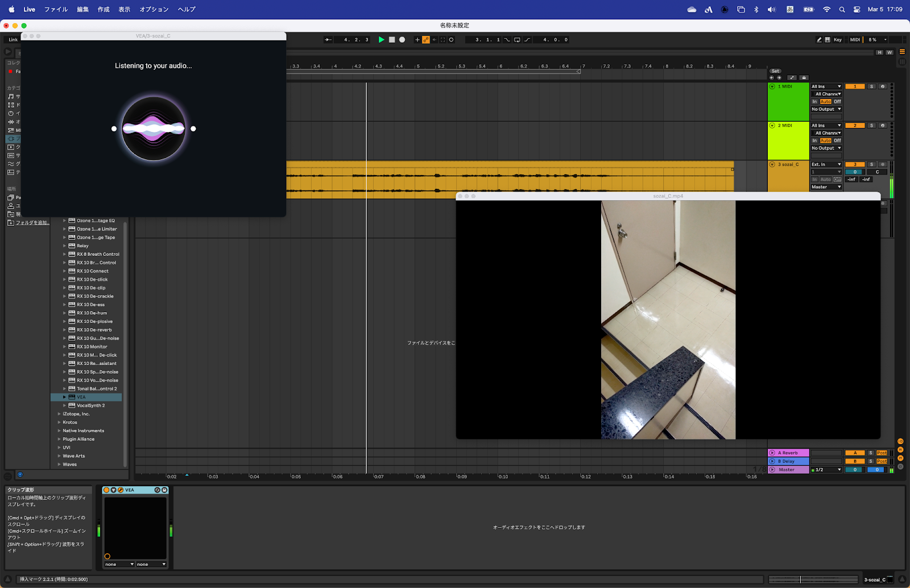Click the VEA device save preset icon
Screen dimensions: 910x588
click(164, 490)
